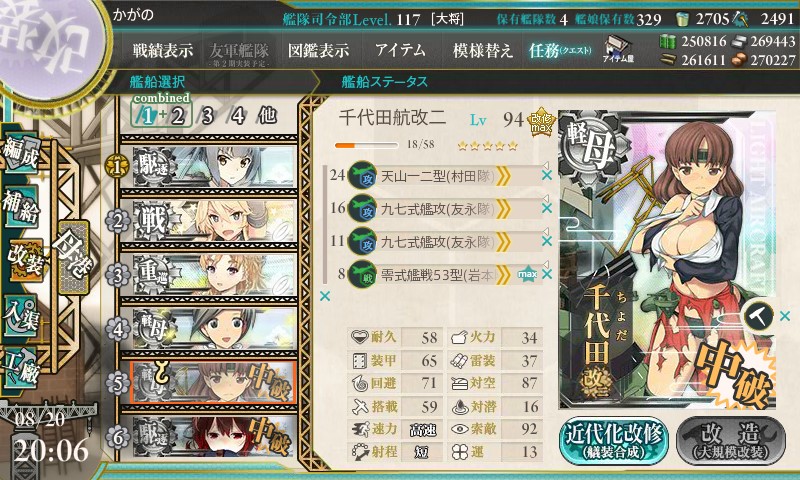Open the 入渠 repair dock sidebar icon
The width and height of the screenshot is (800, 480).
pos(21,316)
